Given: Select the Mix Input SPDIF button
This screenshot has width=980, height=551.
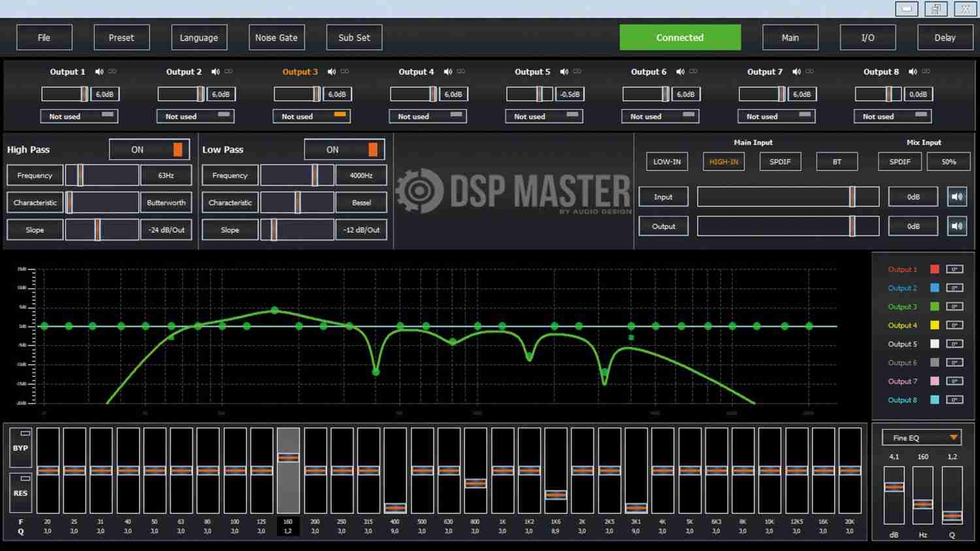Looking at the screenshot, I should pos(900,161).
